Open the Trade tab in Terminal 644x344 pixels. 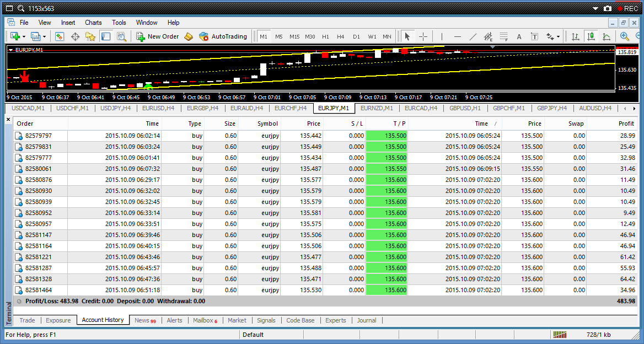coord(27,320)
